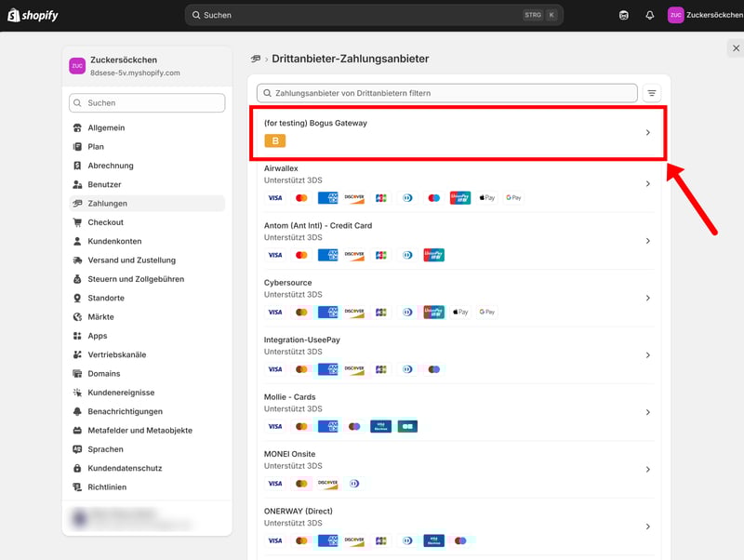The image size is (744, 560).
Task: Click the filter sort icon button
Action: 652,93
